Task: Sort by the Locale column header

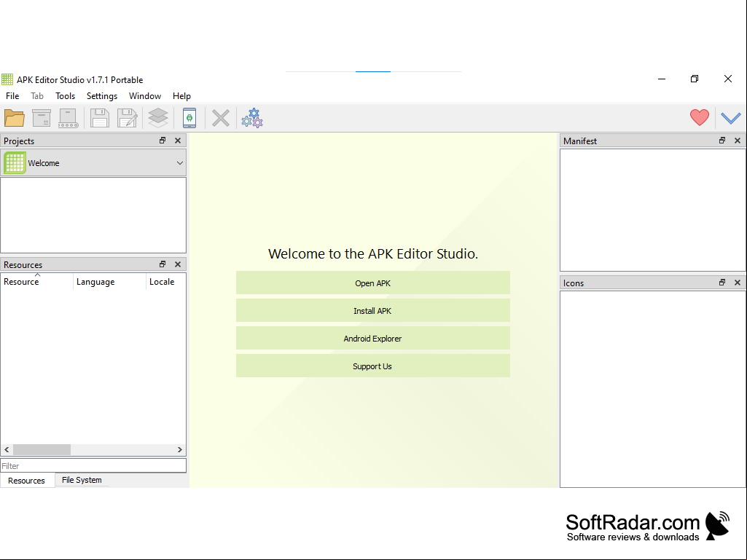Action: point(165,281)
